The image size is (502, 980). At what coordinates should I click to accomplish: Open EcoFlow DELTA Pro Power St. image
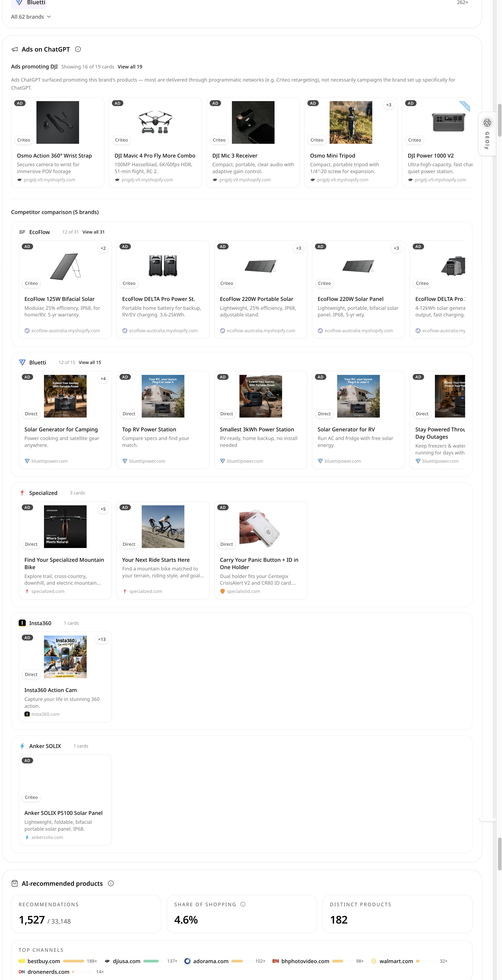[163, 266]
